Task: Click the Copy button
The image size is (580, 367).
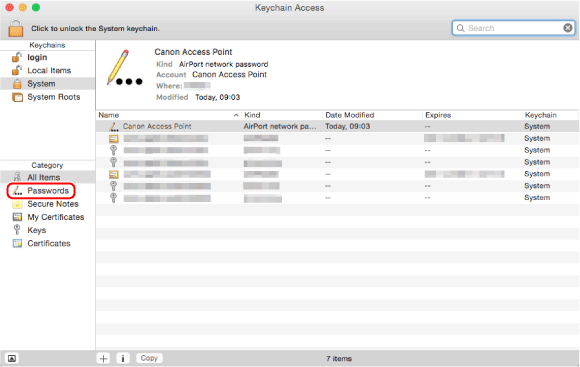Action: pyautogui.click(x=149, y=358)
